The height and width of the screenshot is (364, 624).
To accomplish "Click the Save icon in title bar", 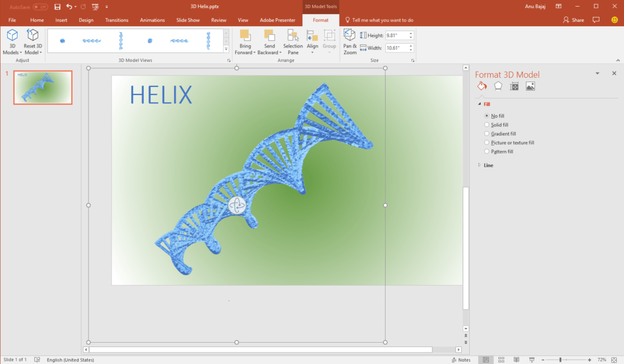I will 57,7.
